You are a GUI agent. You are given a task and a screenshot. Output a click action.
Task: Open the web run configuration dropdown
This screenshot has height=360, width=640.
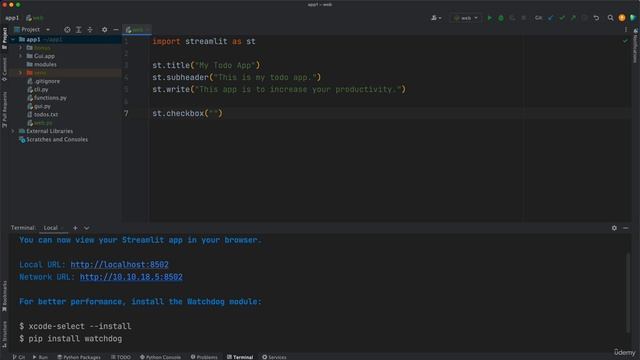tap(465, 18)
